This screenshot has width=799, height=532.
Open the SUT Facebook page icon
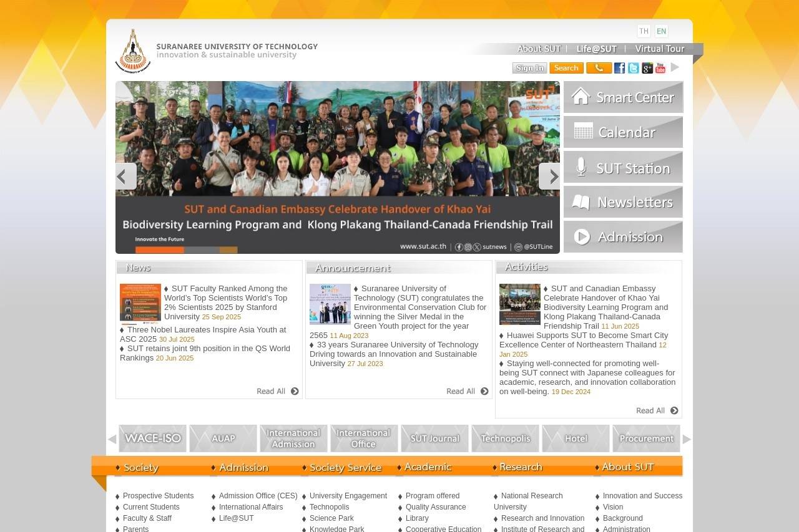click(619, 68)
